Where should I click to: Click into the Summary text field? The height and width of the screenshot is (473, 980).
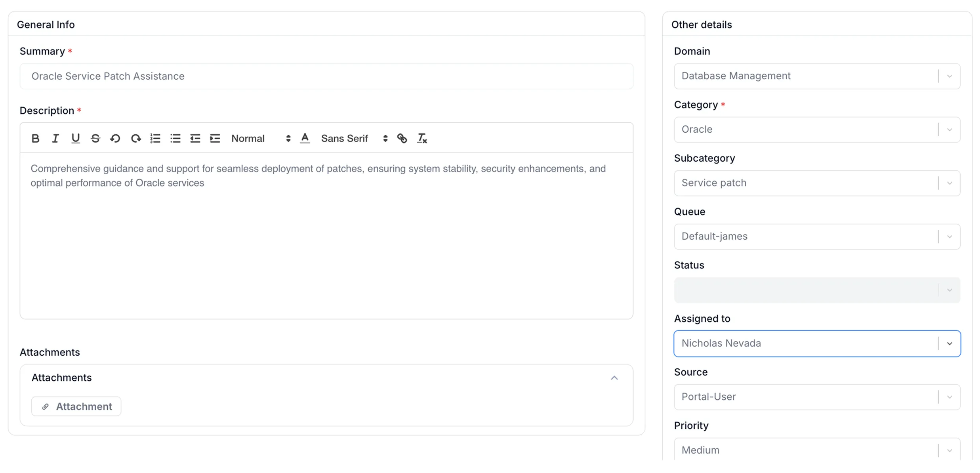(x=326, y=76)
